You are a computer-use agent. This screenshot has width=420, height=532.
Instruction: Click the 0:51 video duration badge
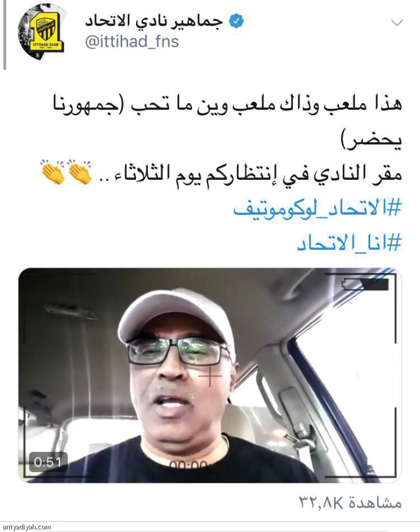pos(48,462)
